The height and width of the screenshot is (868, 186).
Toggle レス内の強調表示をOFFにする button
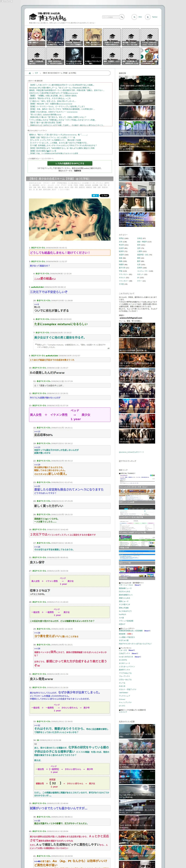(70, 163)
